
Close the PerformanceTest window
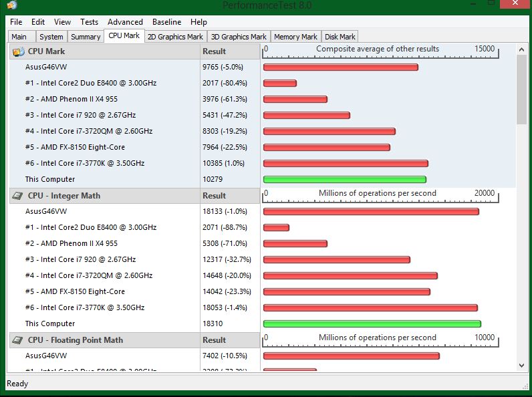point(515,3)
